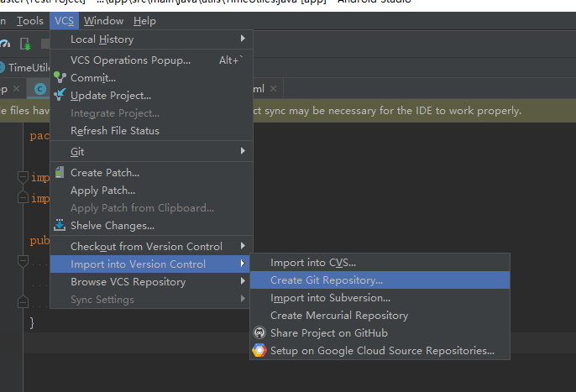Click the GitHub icon in submenu
The height and width of the screenshot is (392, 576).
tap(259, 332)
